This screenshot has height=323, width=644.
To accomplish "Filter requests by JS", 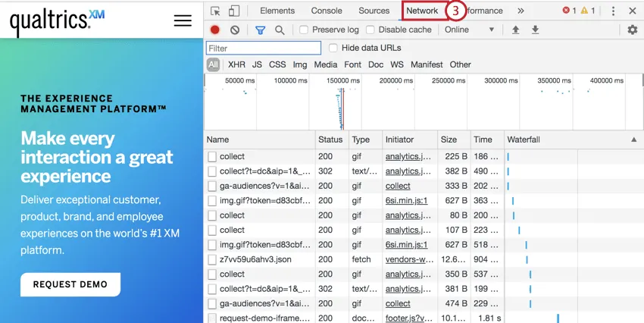I will [257, 64].
